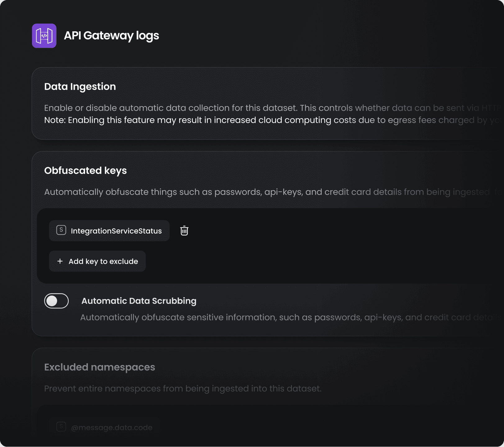Click the Add key to exclude button

pyautogui.click(x=97, y=261)
